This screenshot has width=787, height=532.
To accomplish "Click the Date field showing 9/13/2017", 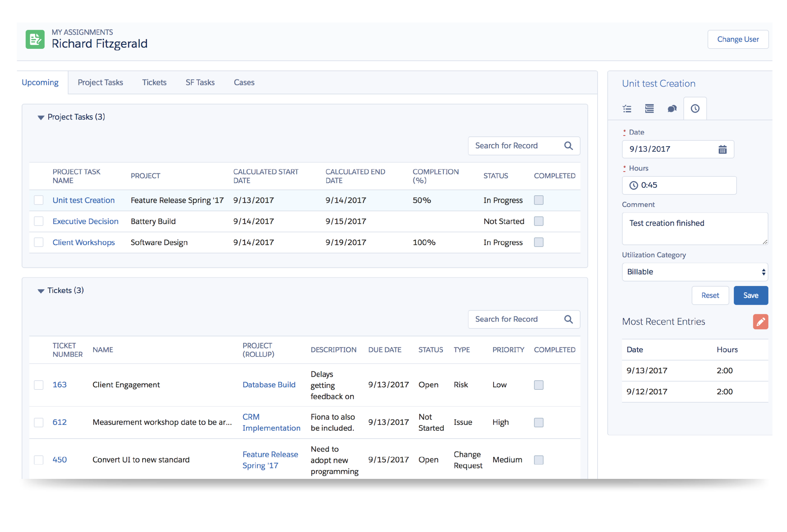I will click(x=678, y=149).
